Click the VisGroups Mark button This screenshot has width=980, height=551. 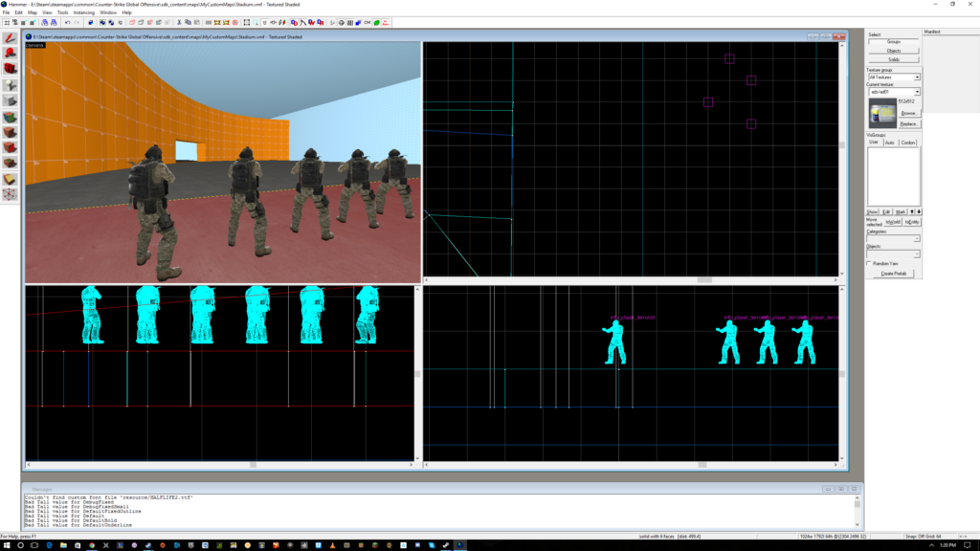pos(901,211)
